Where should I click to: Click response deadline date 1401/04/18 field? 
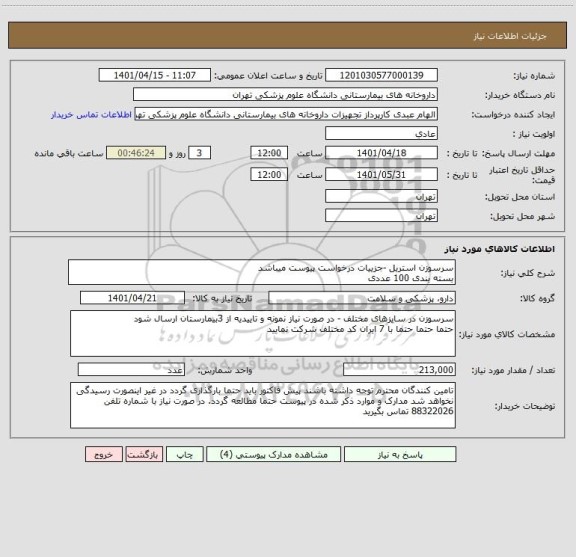[381, 153]
